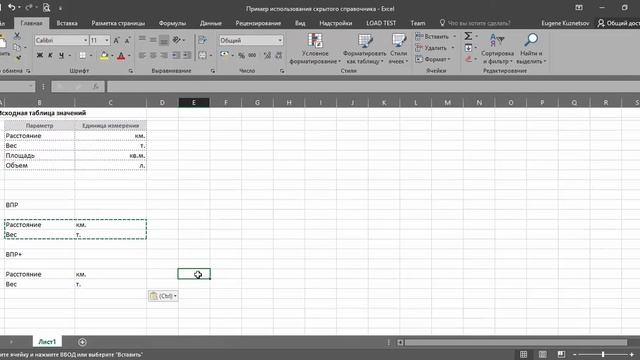Toggle underline formatting (Ч)
Viewport: 640px width, 360px height.
coord(61,56)
